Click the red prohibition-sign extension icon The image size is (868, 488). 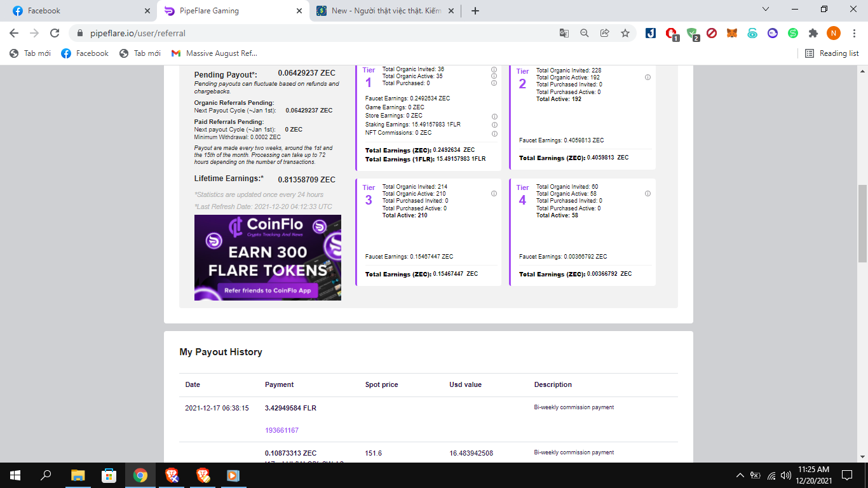[712, 33]
